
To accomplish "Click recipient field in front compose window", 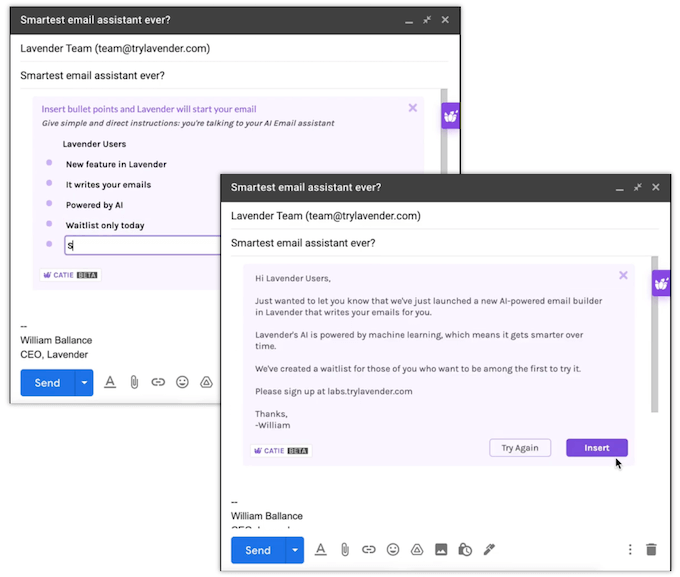I will [445, 216].
